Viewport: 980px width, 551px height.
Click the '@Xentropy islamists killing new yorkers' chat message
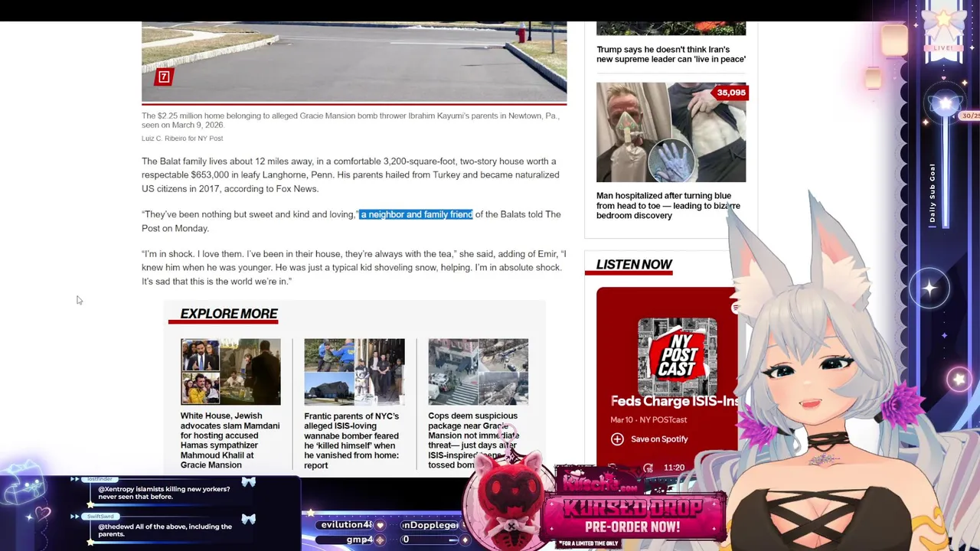pyautogui.click(x=164, y=493)
